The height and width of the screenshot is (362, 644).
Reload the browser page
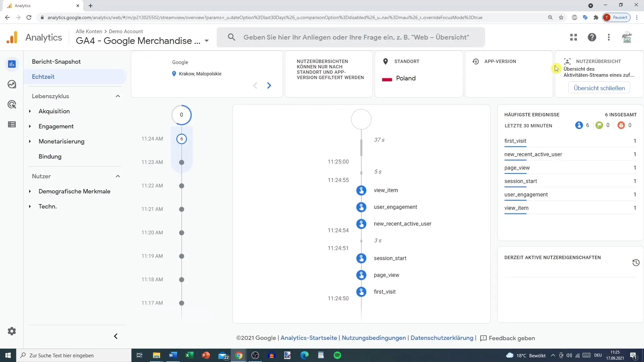point(29,17)
